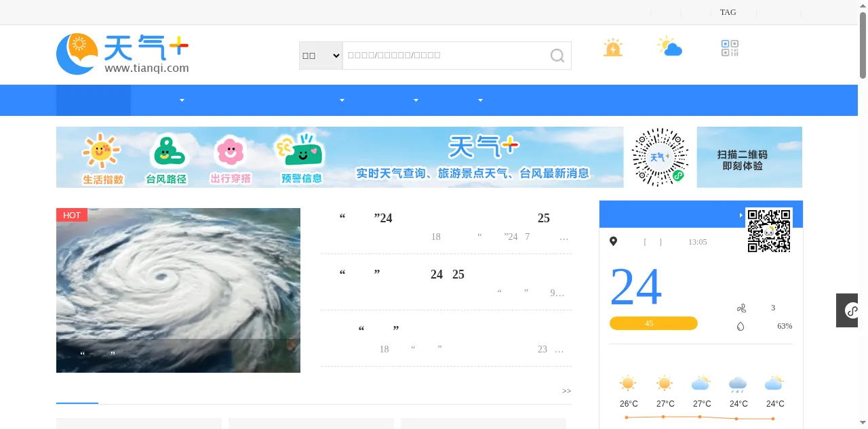Screen dimensions: 868x429
Task: Click the location pin icon in weather panel
Action: (x=613, y=241)
